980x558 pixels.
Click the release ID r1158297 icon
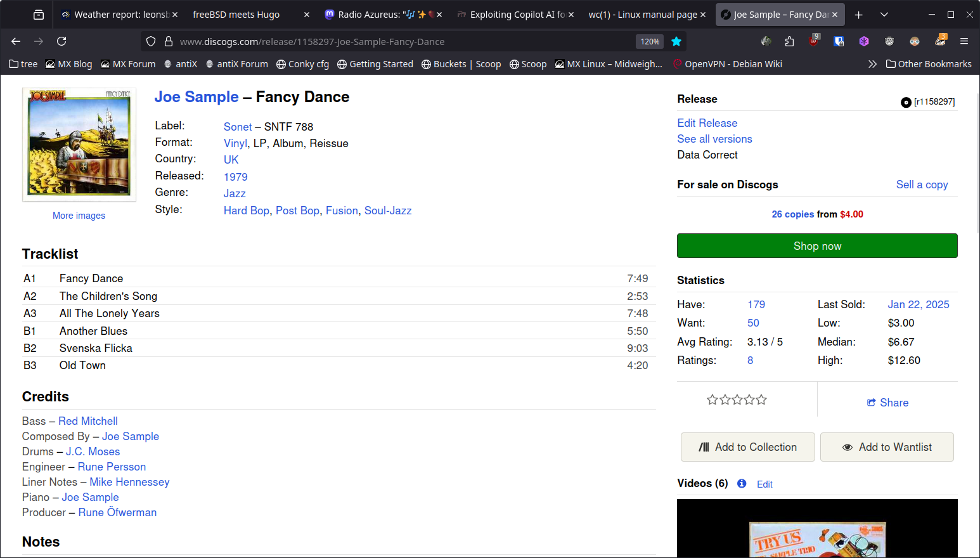coord(906,102)
